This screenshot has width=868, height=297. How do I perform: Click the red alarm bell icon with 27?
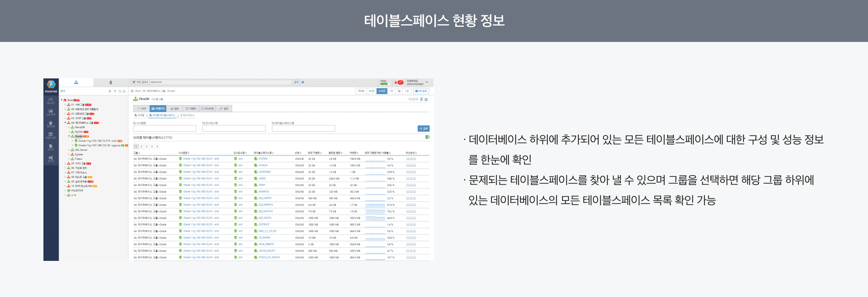coord(398,82)
